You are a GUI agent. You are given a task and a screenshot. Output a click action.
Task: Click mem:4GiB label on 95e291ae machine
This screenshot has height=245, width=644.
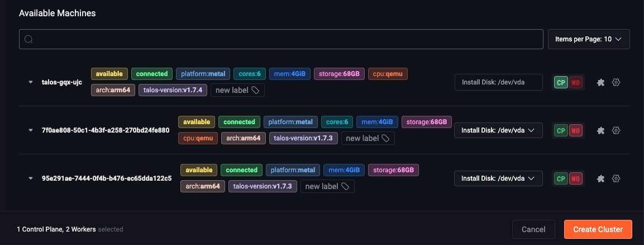[344, 170]
